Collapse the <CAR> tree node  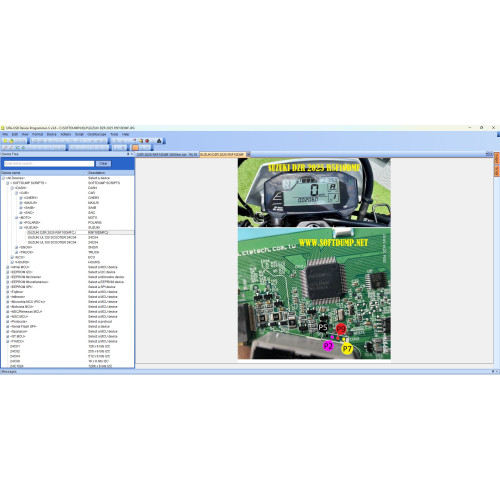[x=16, y=193]
